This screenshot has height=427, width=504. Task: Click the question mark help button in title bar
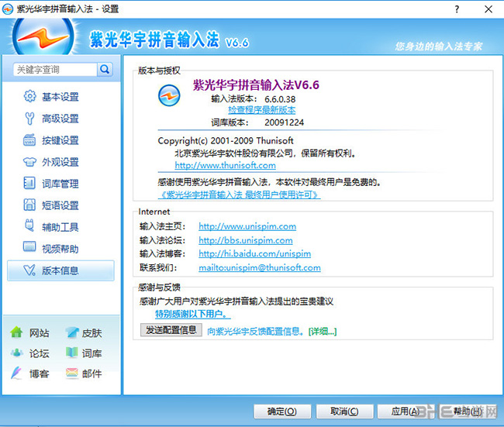(x=457, y=9)
